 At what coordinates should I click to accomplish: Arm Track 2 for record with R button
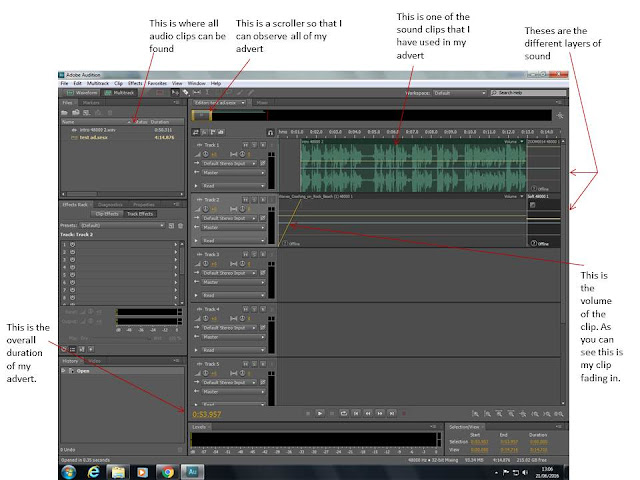click(263, 200)
